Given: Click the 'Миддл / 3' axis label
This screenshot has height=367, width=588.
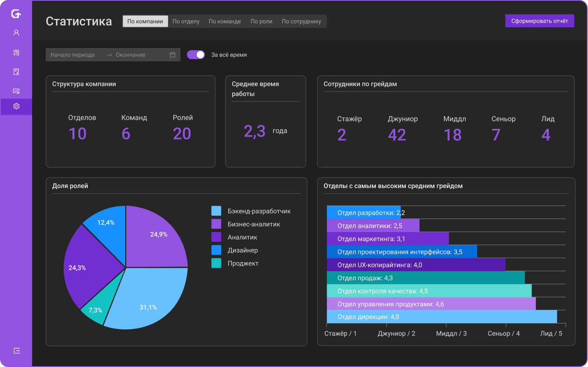Looking at the screenshot, I should (x=451, y=334).
